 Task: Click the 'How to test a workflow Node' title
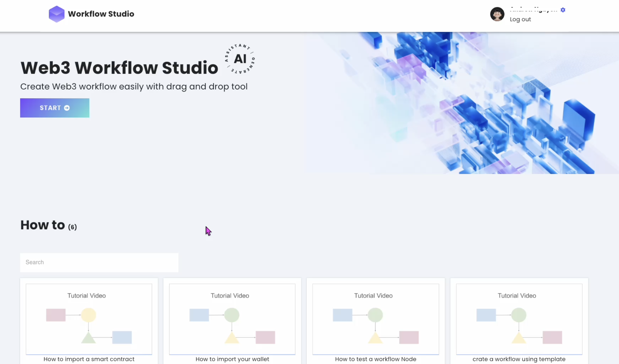point(375,359)
